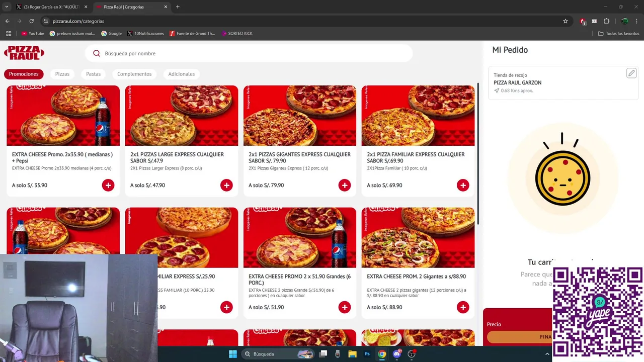Screen dimensions: 644x362
Task: Go back in browser history
Action: point(7,21)
